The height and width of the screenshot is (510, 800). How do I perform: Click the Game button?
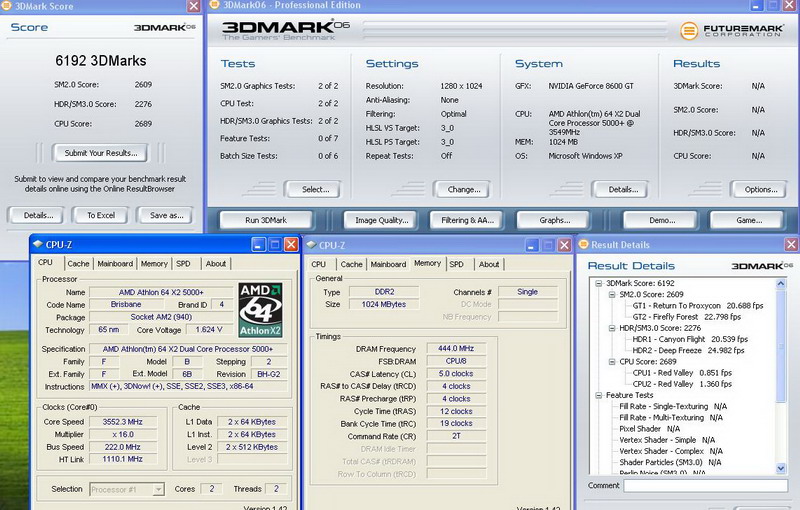coord(748,220)
